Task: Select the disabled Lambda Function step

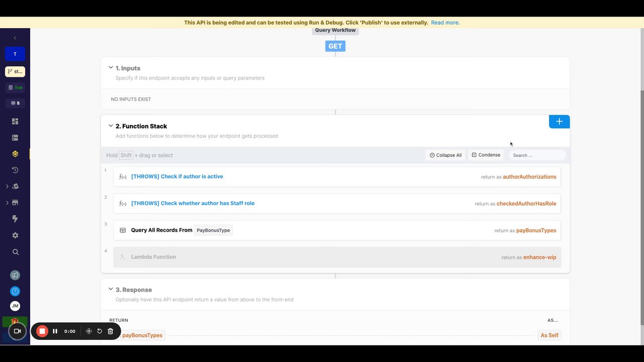Action: point(337,257)
